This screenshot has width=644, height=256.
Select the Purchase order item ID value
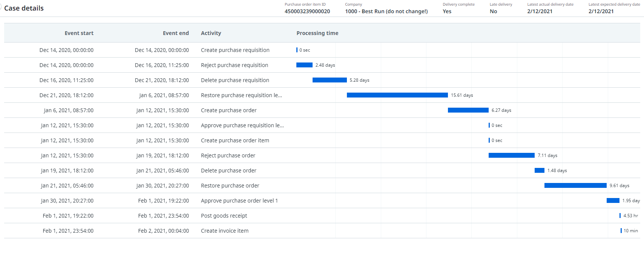(x=308, y=11)
